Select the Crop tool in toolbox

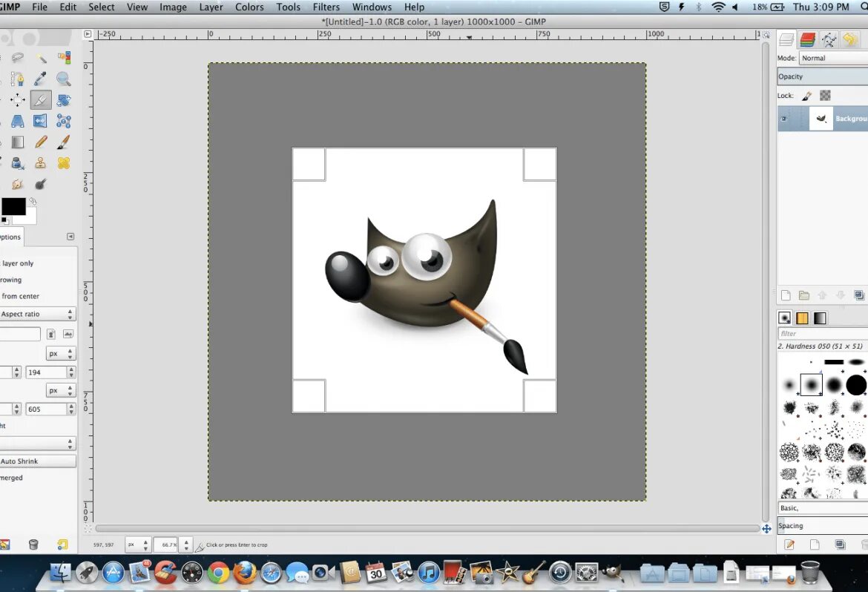[41, 100]
